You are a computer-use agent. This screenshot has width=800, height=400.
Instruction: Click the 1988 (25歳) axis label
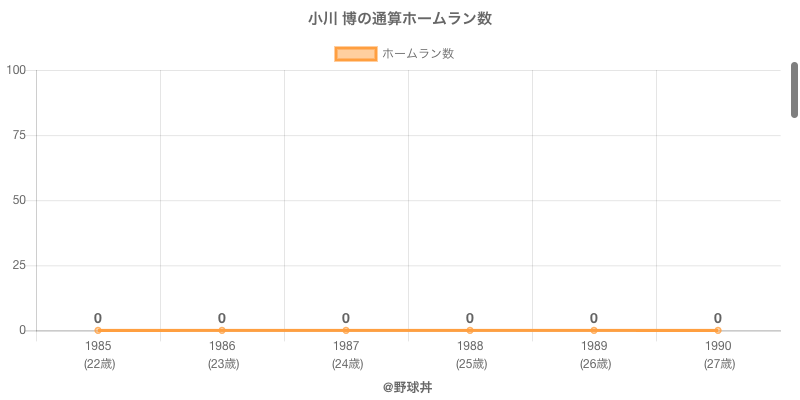coord(470,355)
